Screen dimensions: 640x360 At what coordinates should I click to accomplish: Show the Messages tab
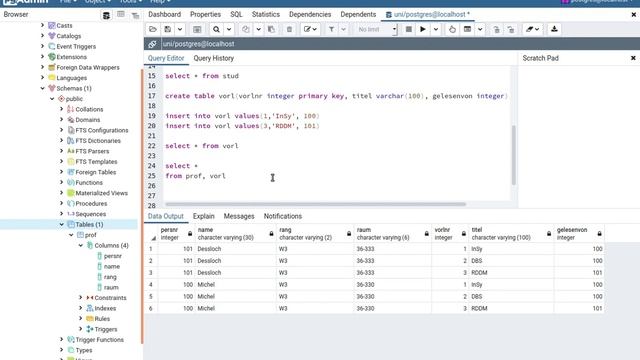(x=239, y=216)
